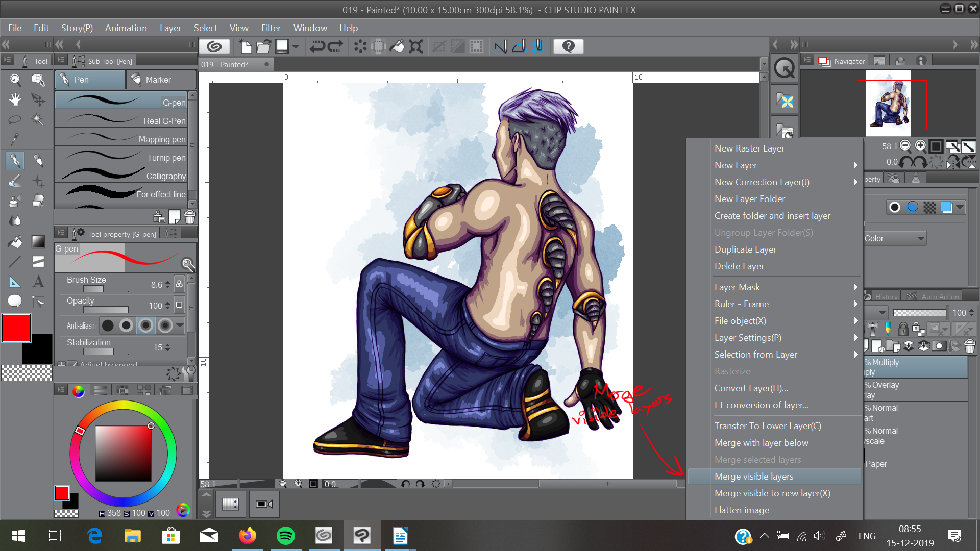Choose the no anti-aliasing option
Screen dimensions: 980x551
pos(108,325)
